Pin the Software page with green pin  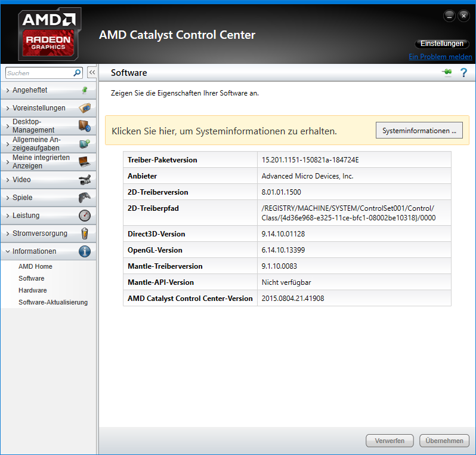(447, 72)
